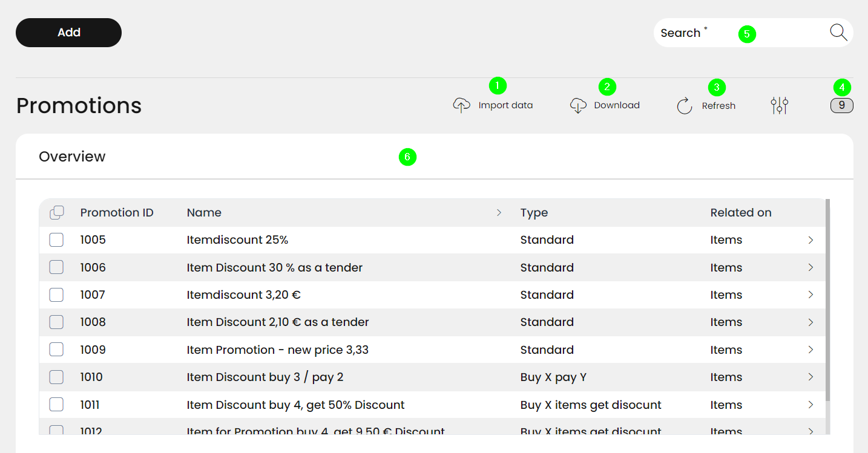Viewport: 868px width, 453px height.
Task: Select Item Discount 30 % as a tender
Action: 275,267
